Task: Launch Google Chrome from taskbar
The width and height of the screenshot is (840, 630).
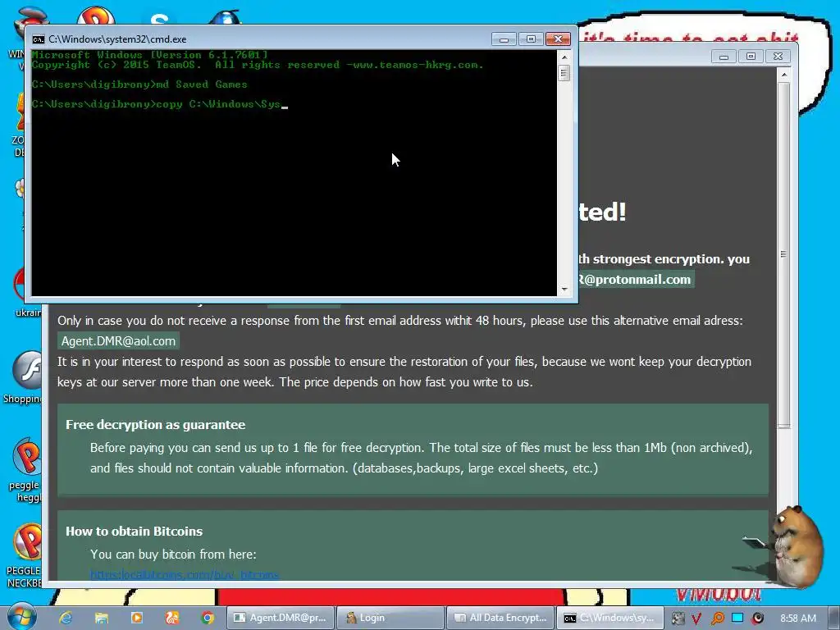Action: [208, 618]
